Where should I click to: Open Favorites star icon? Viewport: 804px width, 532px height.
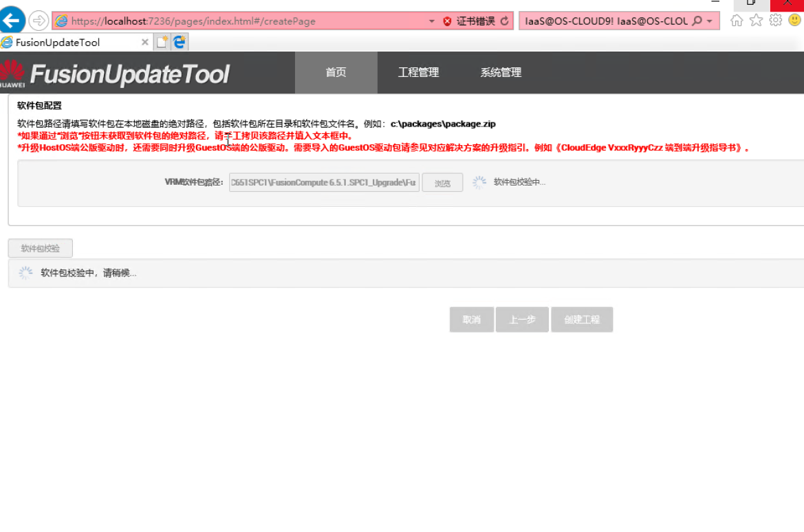757,21
